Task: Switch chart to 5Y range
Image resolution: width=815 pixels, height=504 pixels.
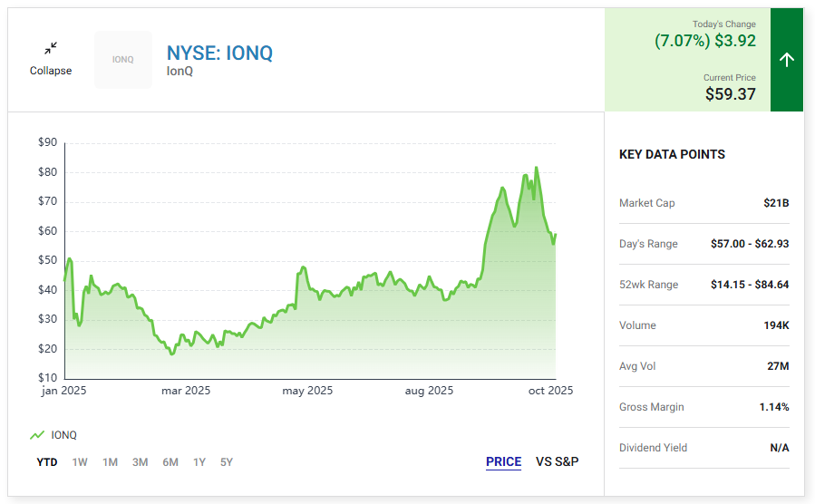Action: (227, 462)
